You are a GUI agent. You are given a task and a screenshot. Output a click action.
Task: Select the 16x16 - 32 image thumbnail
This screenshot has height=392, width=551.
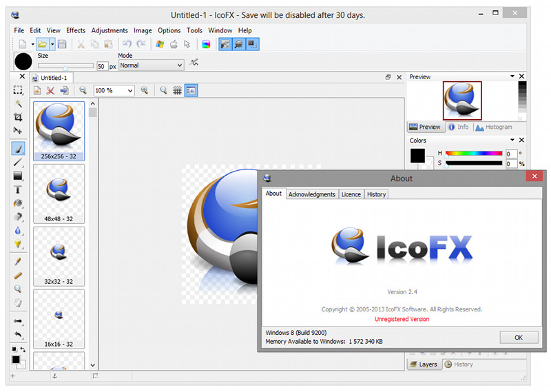click(59, 319)
